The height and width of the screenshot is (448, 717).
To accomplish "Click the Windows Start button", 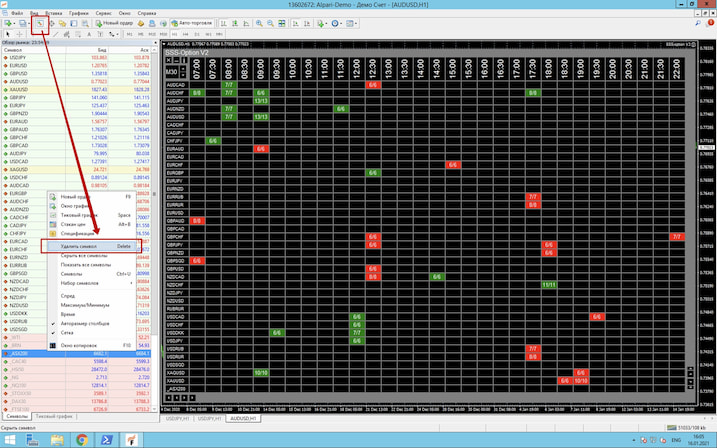I will (x=8, y=439).
